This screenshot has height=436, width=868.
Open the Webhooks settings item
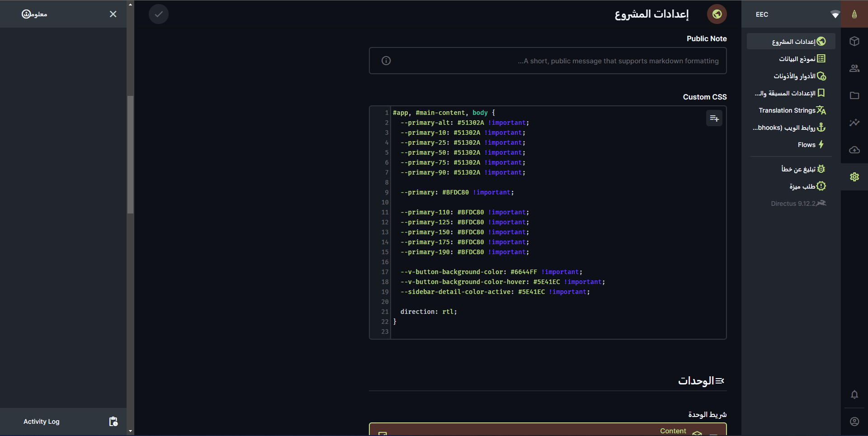click(791, 128)
